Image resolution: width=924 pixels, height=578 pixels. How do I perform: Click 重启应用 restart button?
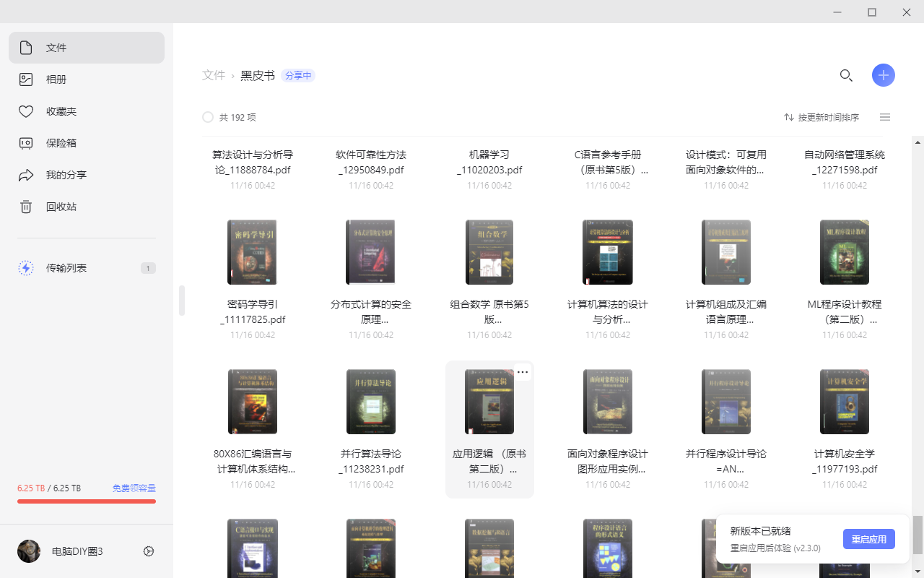coord(869,539)
